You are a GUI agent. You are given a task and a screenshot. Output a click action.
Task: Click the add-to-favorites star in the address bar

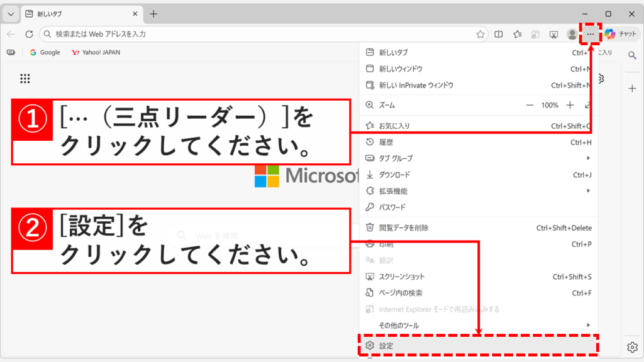[x=481, y=34]
